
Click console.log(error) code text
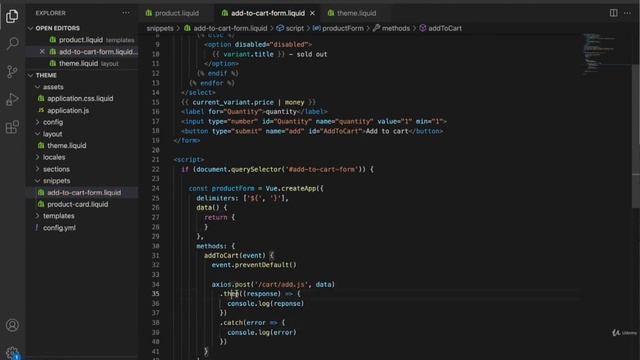262,333
